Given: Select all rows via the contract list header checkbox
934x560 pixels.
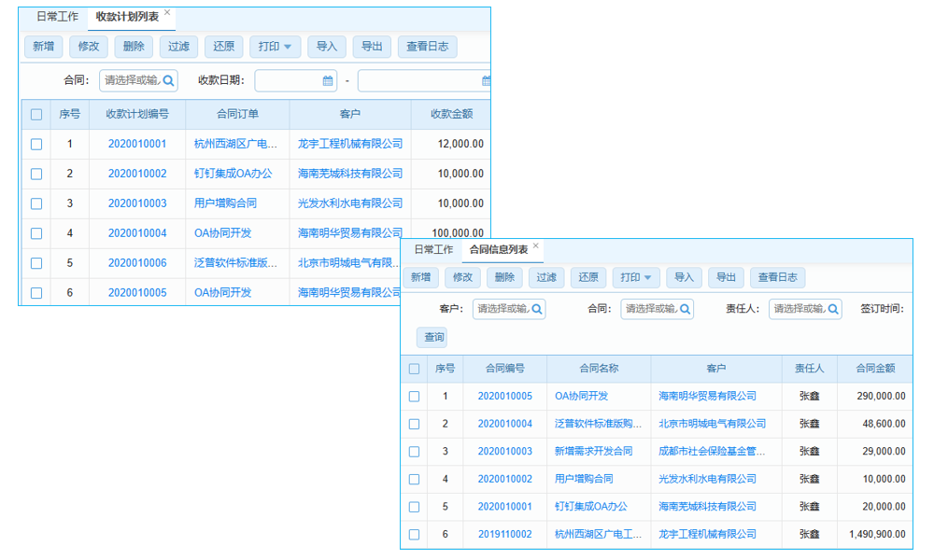Looking at the screenshot, I should click(x=415, y=368).
